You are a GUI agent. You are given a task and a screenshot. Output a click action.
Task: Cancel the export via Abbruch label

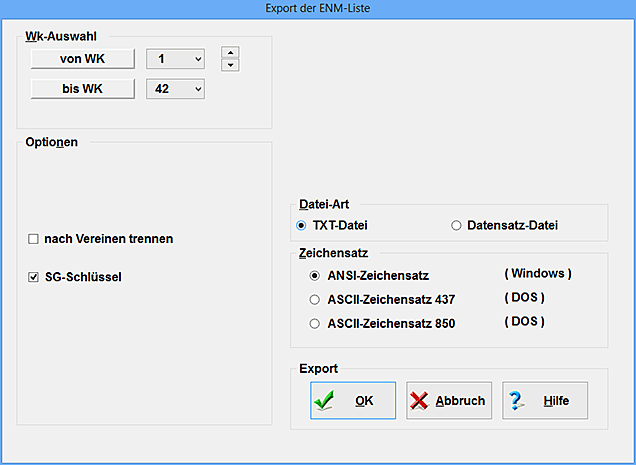tap(460, 401)
